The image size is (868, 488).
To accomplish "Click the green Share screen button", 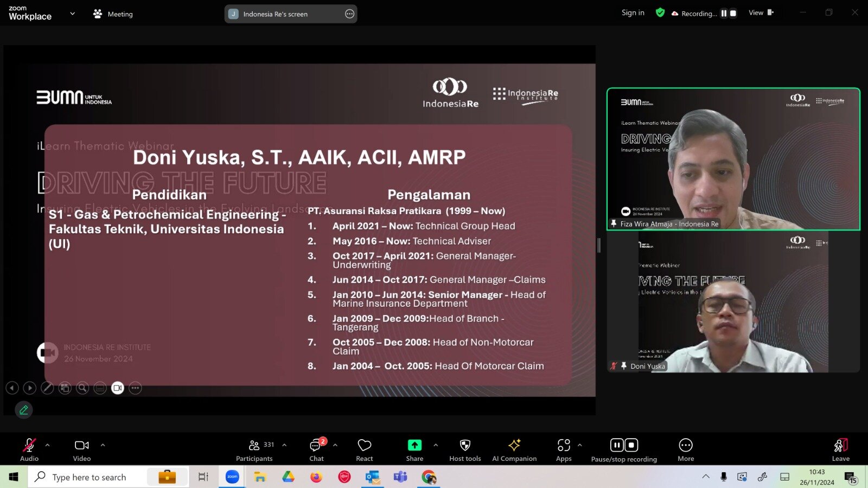I will (414, 450).
